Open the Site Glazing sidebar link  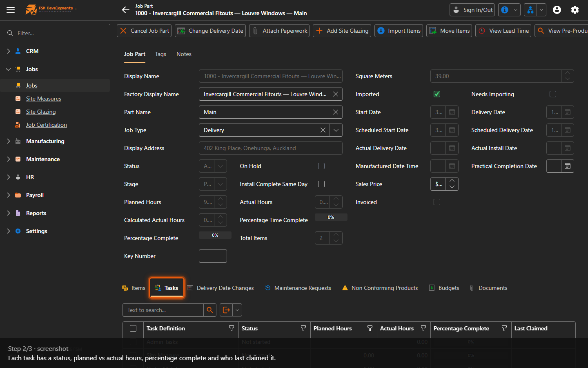pos(41,112)
